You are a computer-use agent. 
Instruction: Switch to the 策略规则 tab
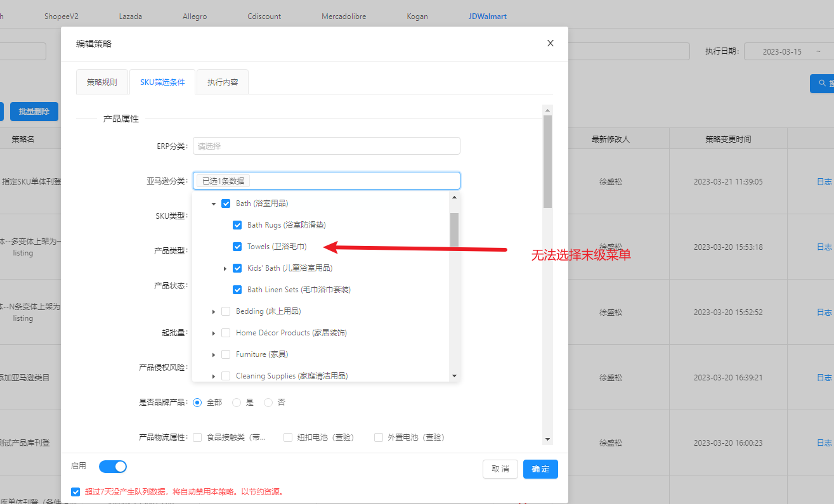[102, 82]
